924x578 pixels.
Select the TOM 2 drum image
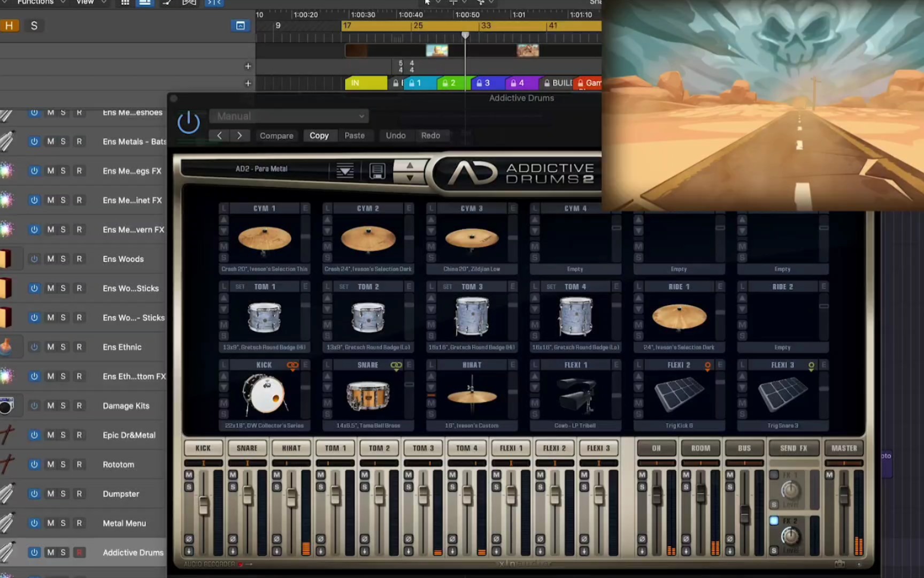368,317
